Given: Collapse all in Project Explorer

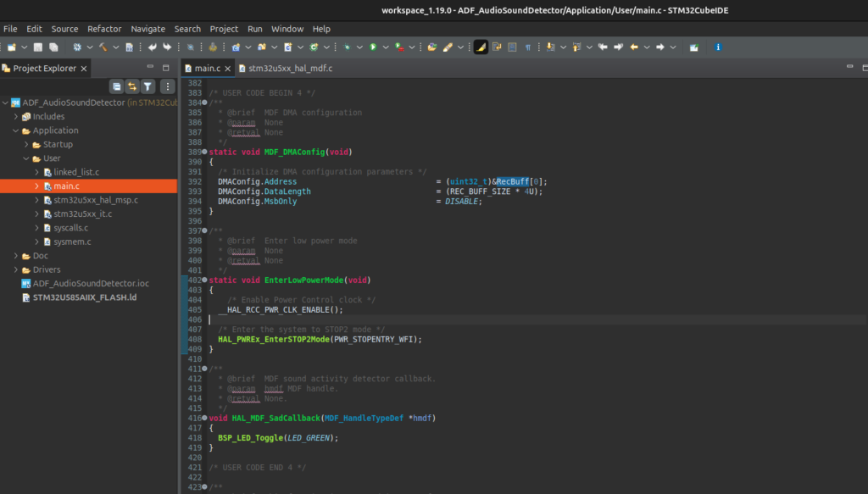Looking at the screenshot, I should click(116, 86).
